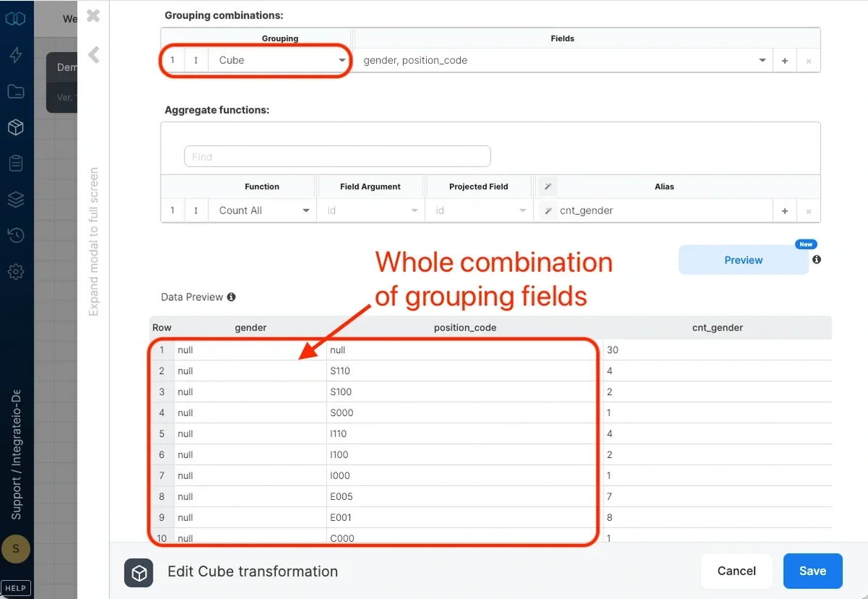Viewport: 868px width, 599px height.
Task: Open the history clock icon in the sidebar
Action: (16, 235)
